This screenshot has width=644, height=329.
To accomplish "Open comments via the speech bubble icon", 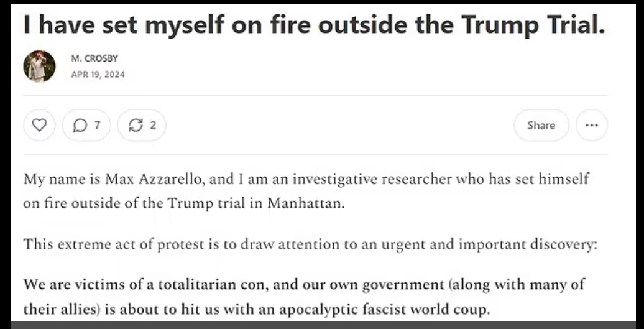I will 80,125.
